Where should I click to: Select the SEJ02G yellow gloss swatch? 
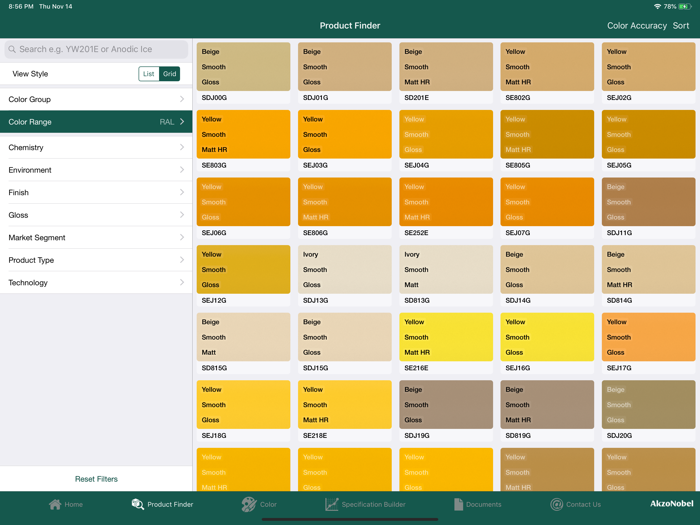[649, 67]
